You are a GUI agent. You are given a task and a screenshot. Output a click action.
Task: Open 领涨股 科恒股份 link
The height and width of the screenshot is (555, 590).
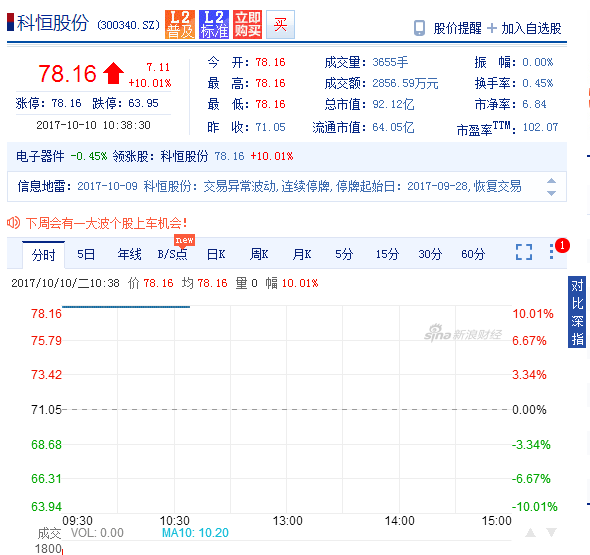(x=184, y=156)
